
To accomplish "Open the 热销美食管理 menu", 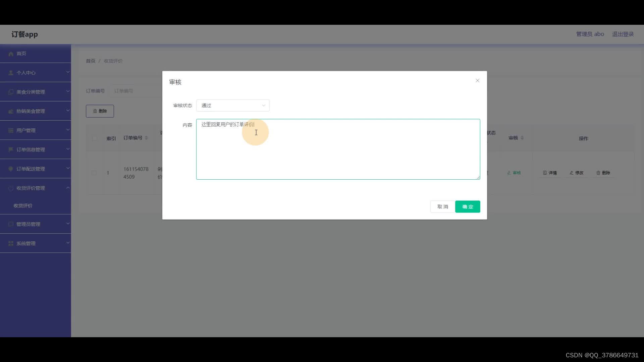I will pyautogui.click(x=36, y=111).
